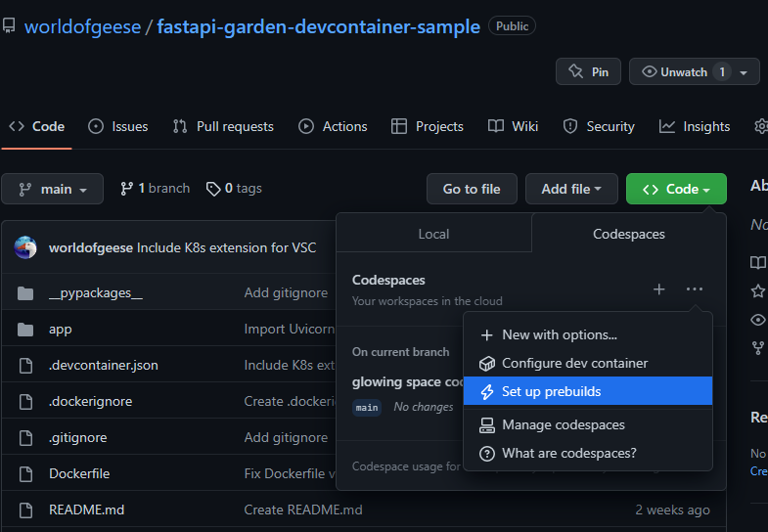Click the Wiki book icon

click(496, 126)
